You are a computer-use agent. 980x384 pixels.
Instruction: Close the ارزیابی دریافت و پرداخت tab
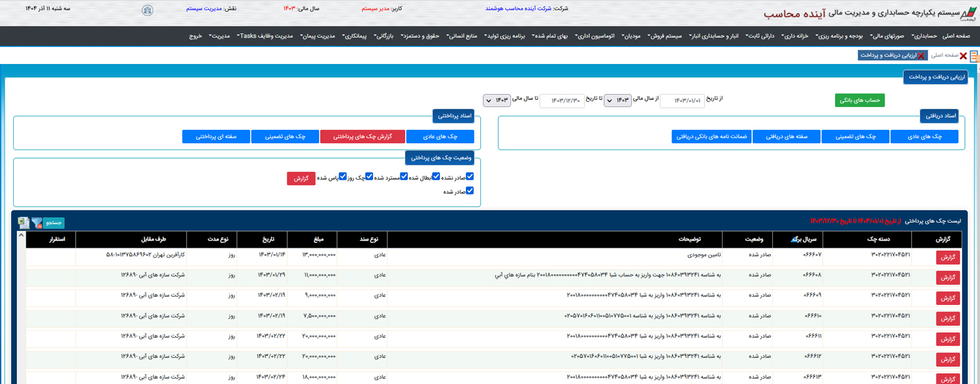(x=922, y=56)
